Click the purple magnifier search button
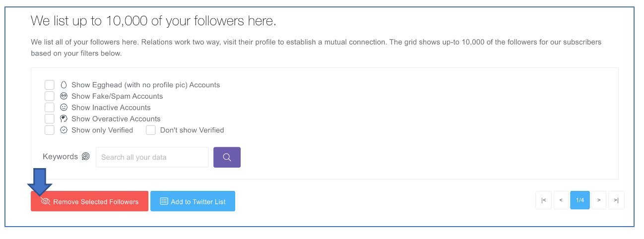The height and width of the screenshot is (239, 644). click(227, 157)
